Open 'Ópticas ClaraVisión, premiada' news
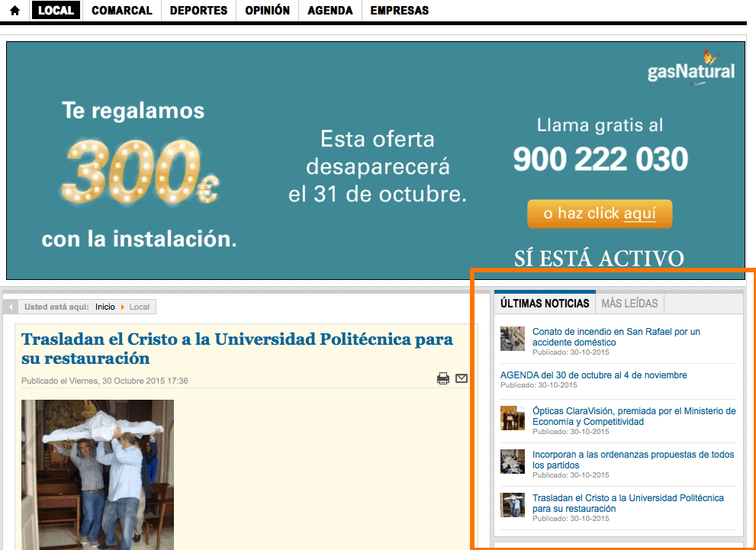756x550 pixels. point(634,416)
